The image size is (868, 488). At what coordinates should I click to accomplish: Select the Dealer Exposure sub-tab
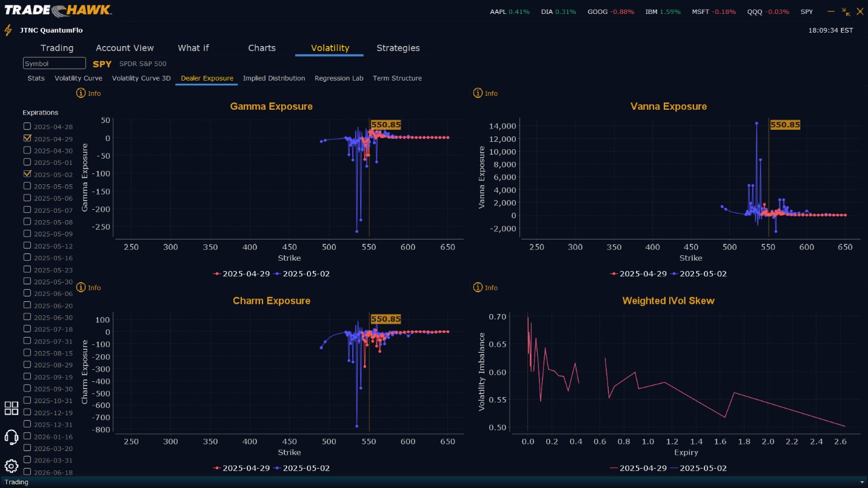click(207, 78)
